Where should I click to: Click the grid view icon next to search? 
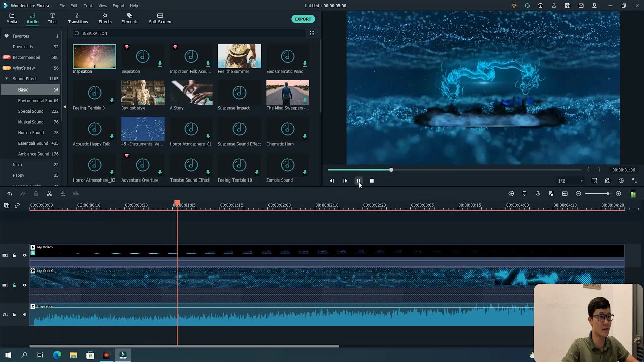[312, 33]
